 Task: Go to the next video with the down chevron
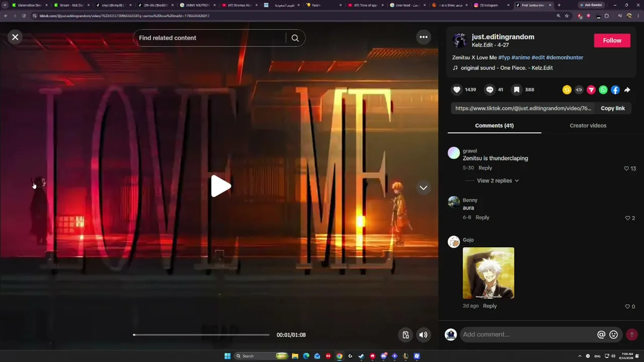(x=424, y=188)
